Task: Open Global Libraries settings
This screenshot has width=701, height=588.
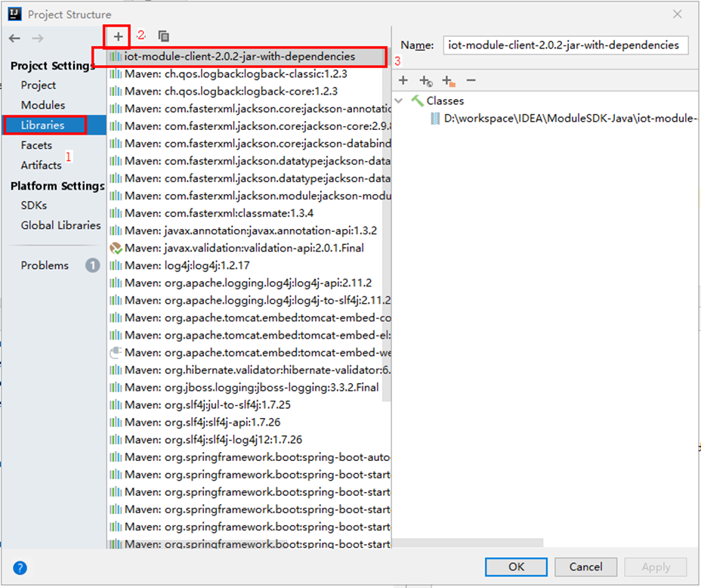Action: click(x=60, y=225)
